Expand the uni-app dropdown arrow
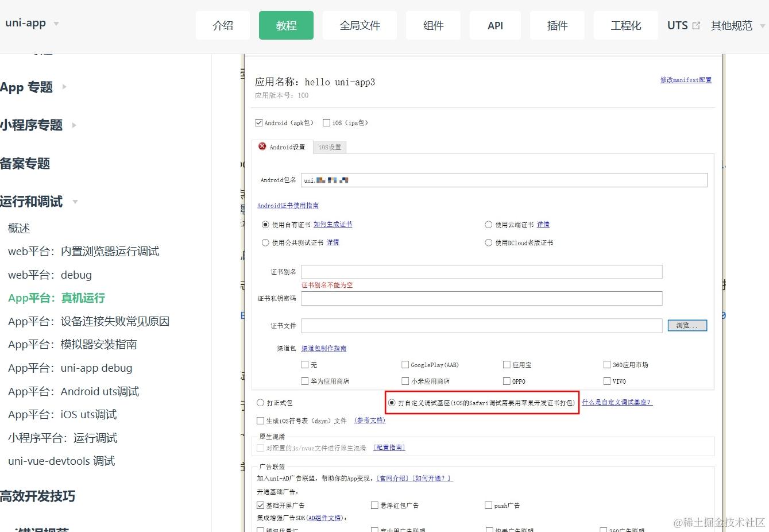769x532 pixels. [56, 24]
